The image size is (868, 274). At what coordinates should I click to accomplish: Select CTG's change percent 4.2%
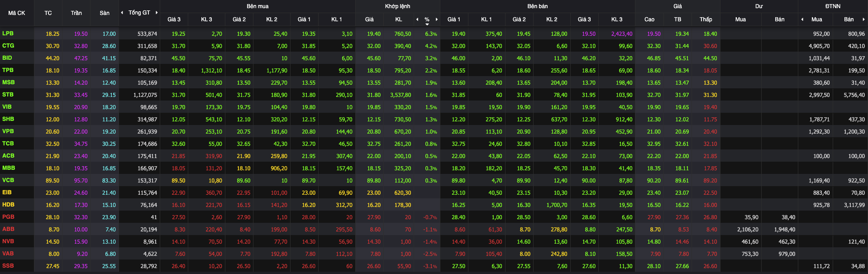pos(431,46)
